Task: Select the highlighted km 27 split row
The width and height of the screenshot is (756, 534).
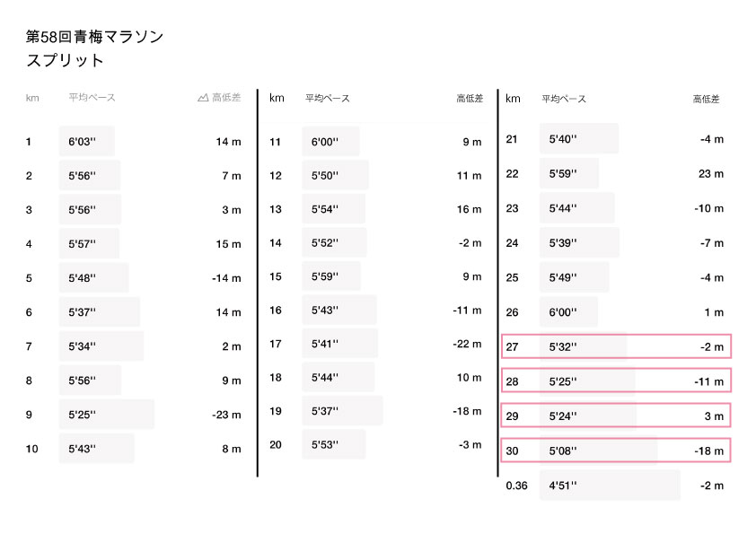Action: pyautogui.click(x=616, y=346)
